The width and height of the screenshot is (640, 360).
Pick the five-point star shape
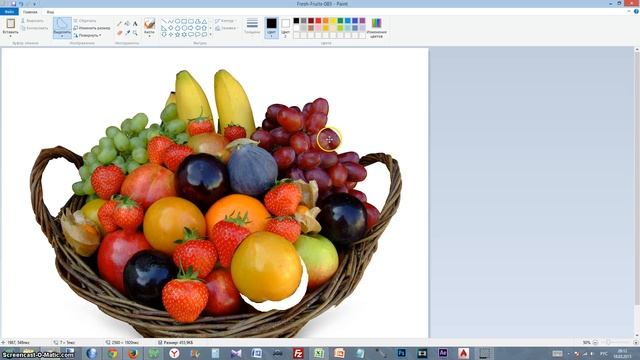[178, 35]
